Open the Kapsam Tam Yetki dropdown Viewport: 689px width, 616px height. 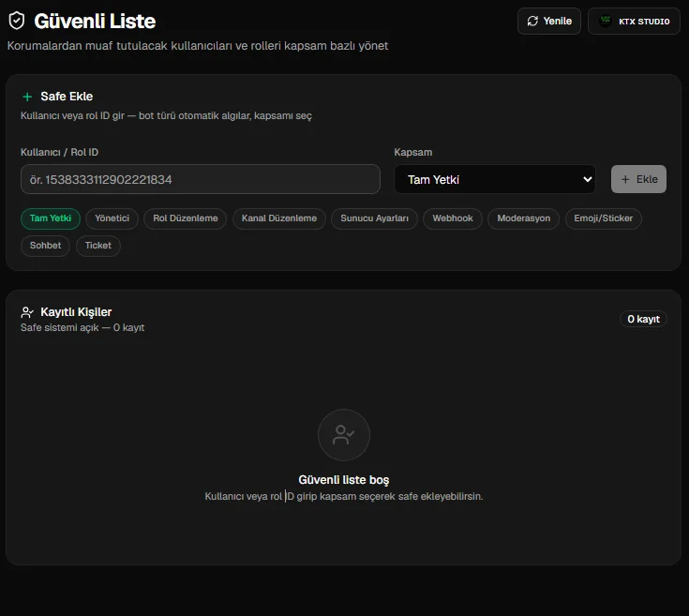coord(495,179)
